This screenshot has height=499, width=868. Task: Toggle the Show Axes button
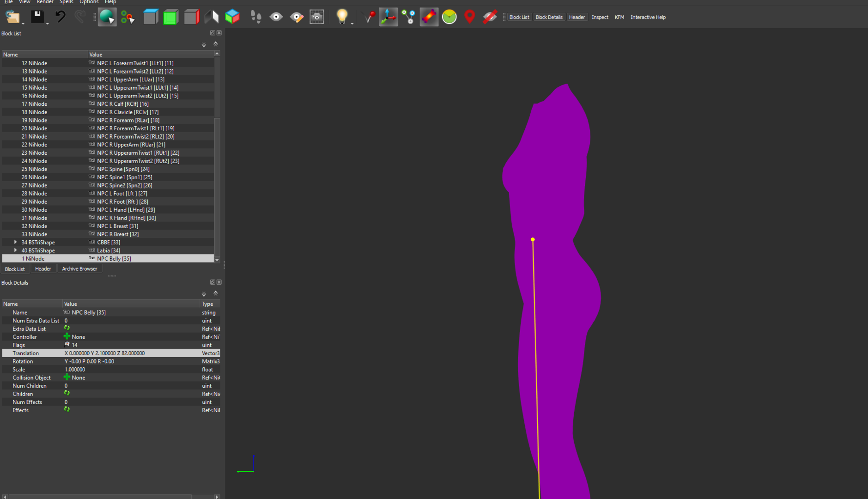388,17
